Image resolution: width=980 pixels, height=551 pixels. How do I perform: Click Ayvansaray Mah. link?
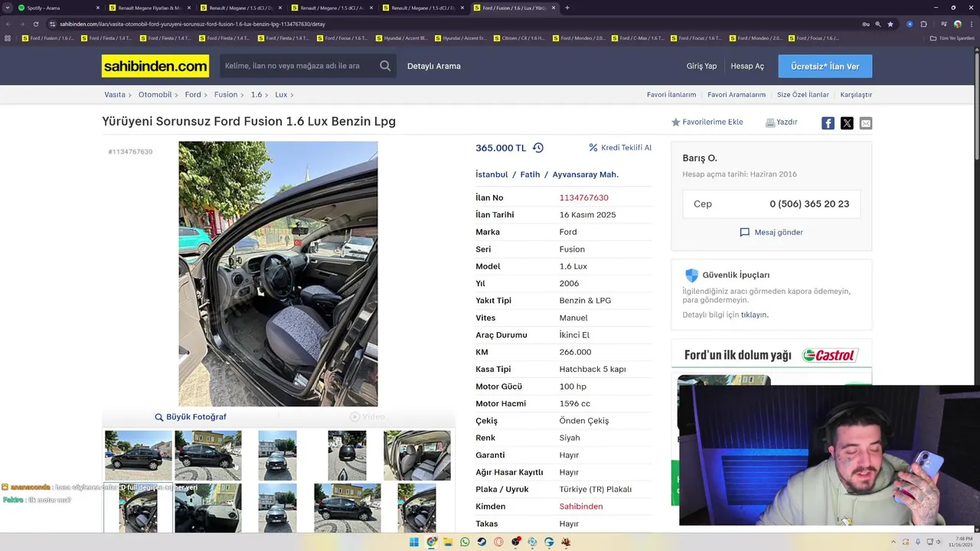click(586, 174)
